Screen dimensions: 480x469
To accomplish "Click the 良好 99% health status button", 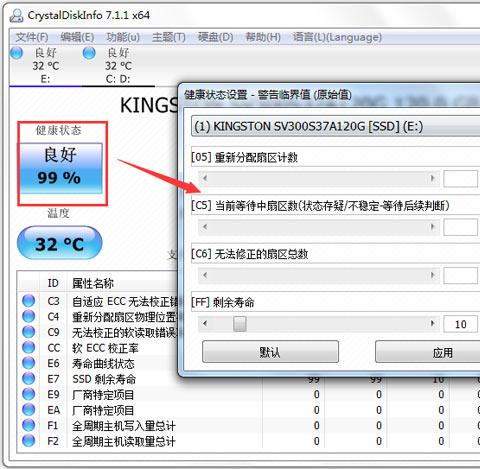I will pyautogui.click(x=61, y=168).
